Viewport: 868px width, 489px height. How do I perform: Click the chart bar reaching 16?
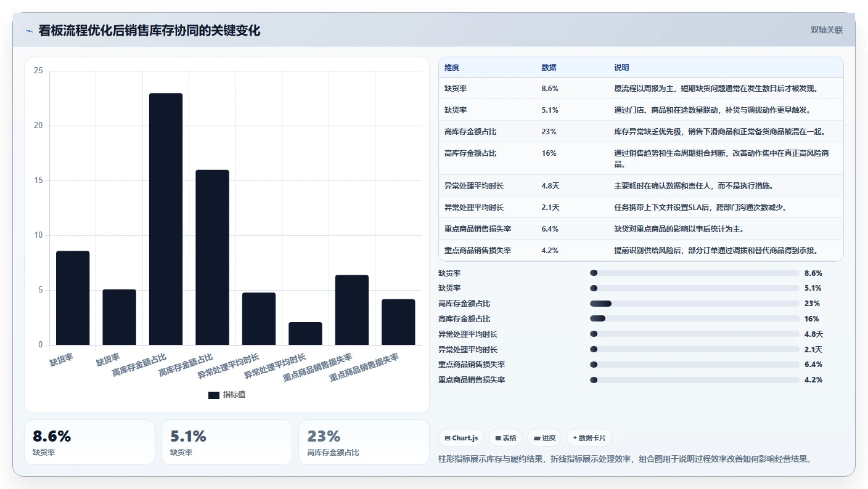click(x=212, y=257)
